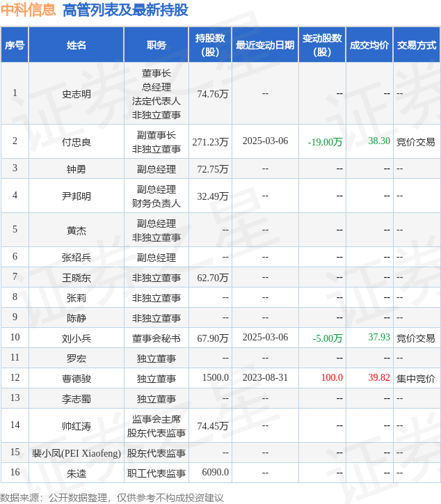This screenshot has width=441, height=504.
Task: Click the 中科信息 title text
Action: pos(29,10)
